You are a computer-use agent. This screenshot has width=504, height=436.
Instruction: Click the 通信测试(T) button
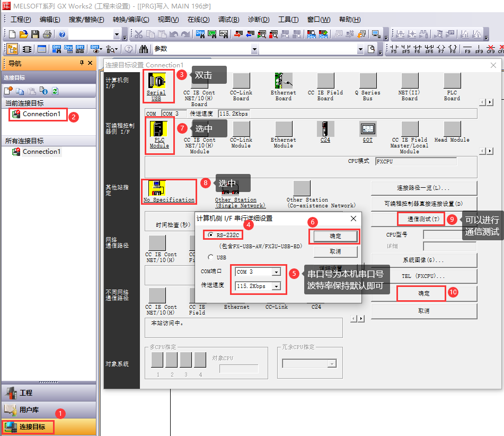423,219
